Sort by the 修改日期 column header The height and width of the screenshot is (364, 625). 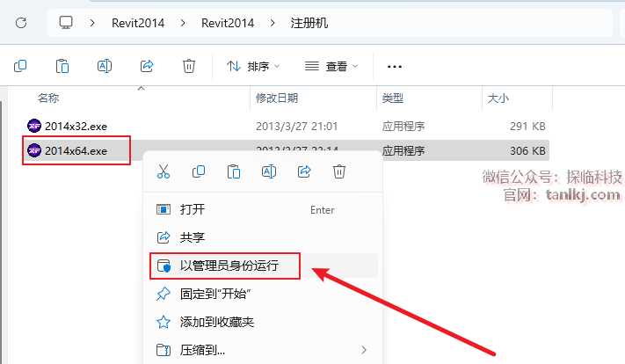(x=277, y=98)
